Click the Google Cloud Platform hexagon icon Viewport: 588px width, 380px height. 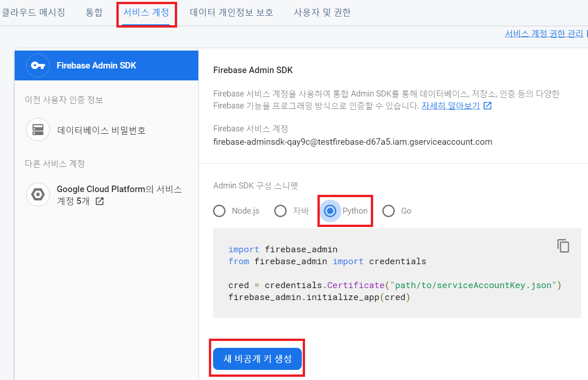point(38,195)
